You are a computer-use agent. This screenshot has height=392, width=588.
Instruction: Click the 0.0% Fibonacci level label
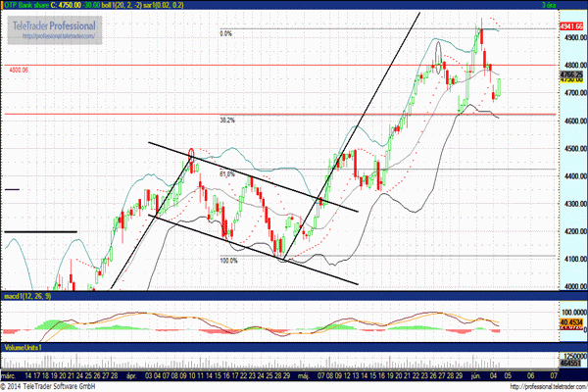click(225, 33)
